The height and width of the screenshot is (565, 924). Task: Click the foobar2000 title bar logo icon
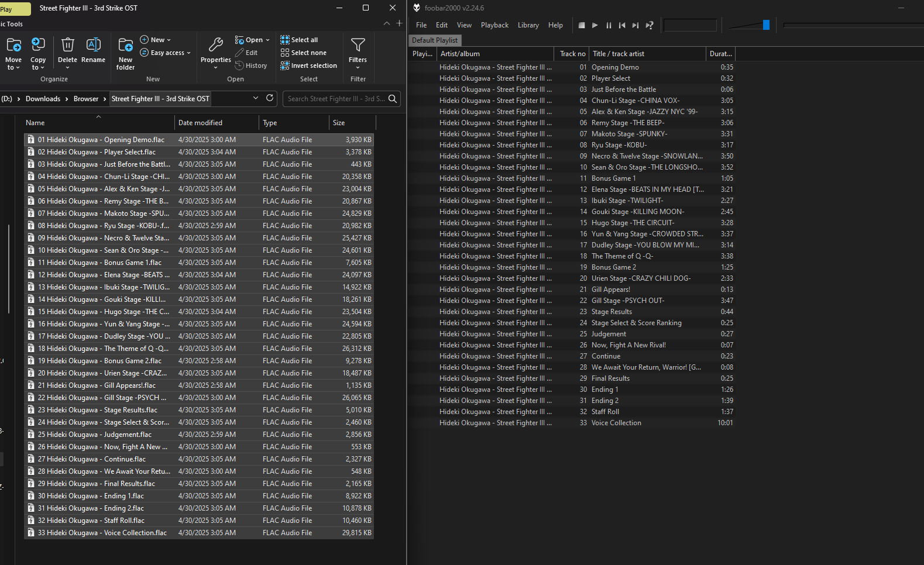(417, 8)
